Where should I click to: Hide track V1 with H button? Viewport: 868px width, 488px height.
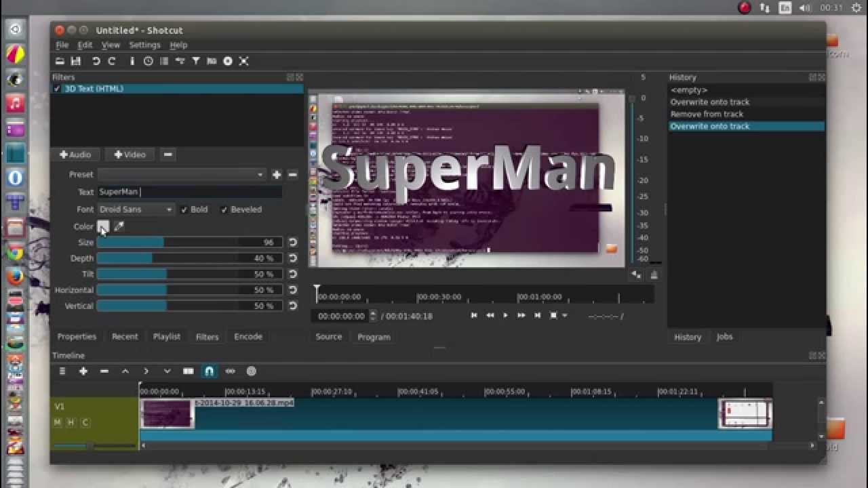[71, 422]
